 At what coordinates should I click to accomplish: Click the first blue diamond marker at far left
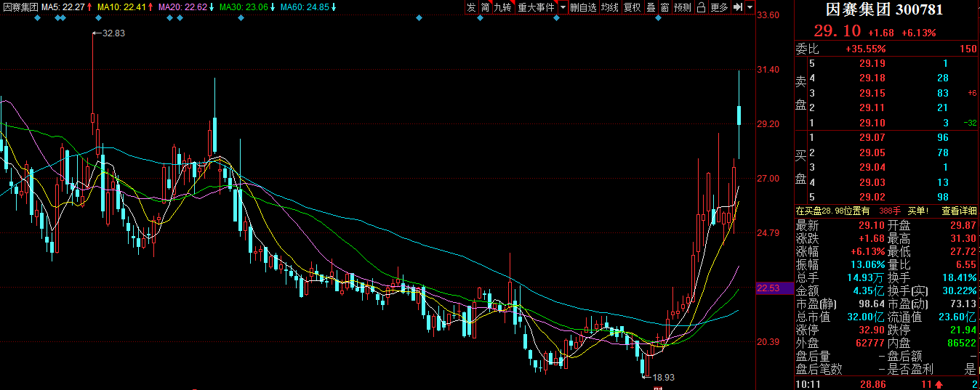point(37,18)
